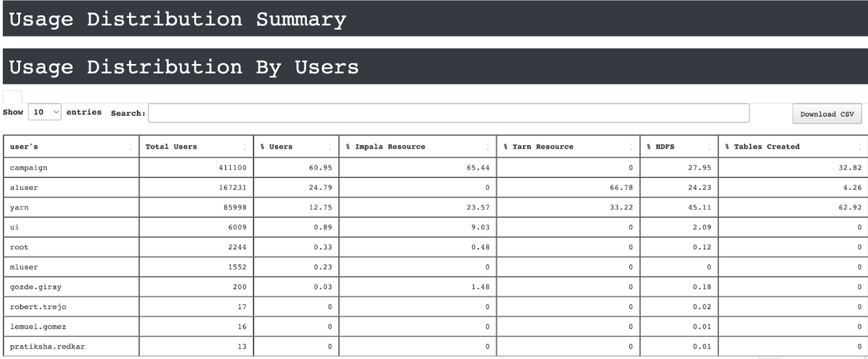Click the "Total Users" header label
Viewport: 868px width, 359px height.
click(171, 147)
